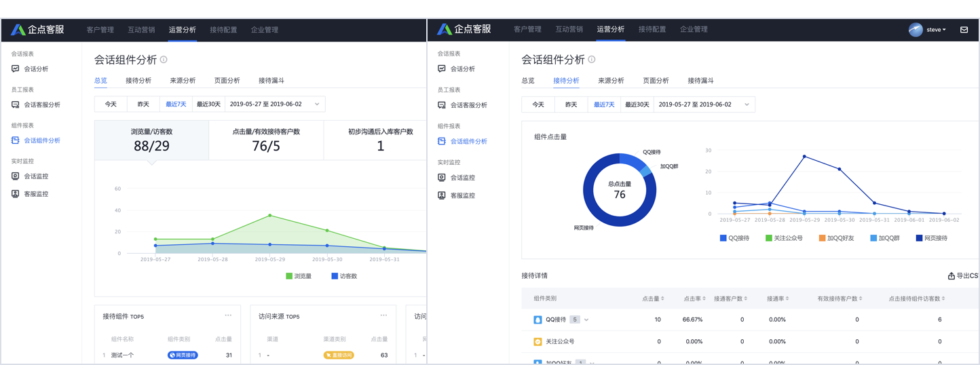Viewport: 980px width, 365px height.
Task: Select 会话组件分析 in the left window sidebar
Action: coord(36,140)
